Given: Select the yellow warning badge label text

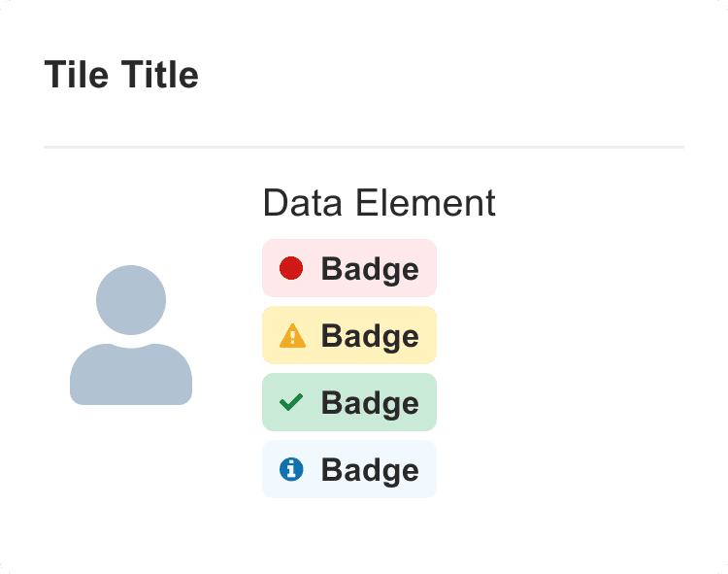Looking at the screenshot, I should tap(370, 336).
